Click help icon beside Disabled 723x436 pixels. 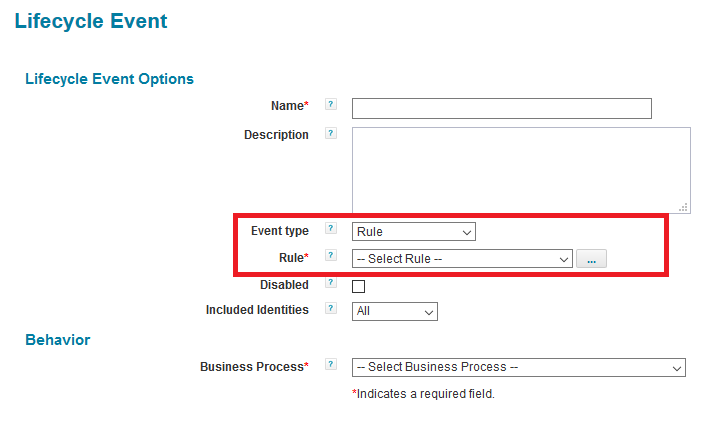click(331, 284)
